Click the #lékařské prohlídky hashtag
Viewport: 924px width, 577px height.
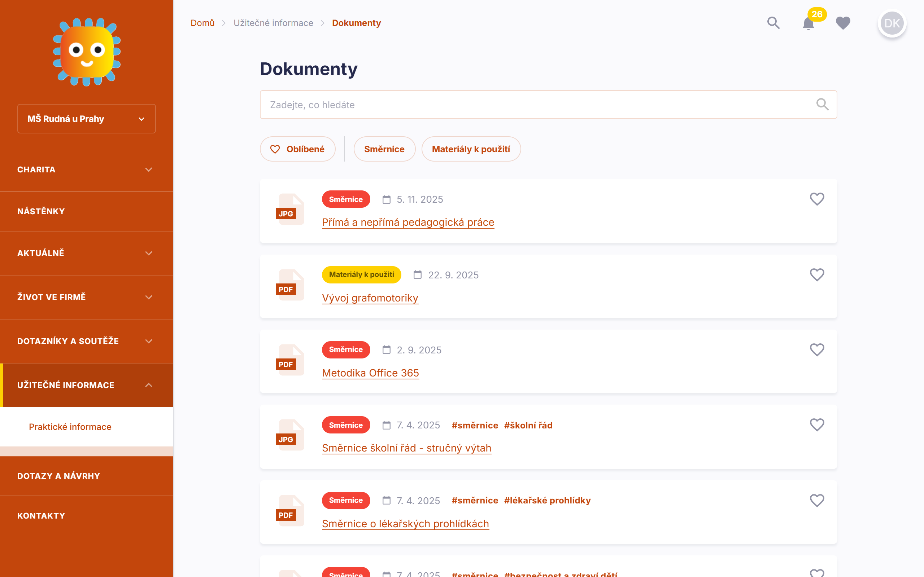pos(547,500)
